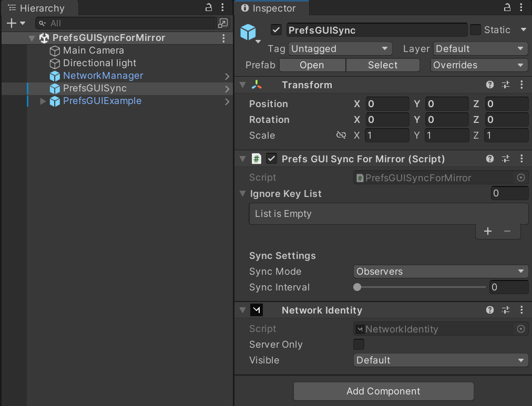Collapse the Transform component

click(x=242, y=85)
